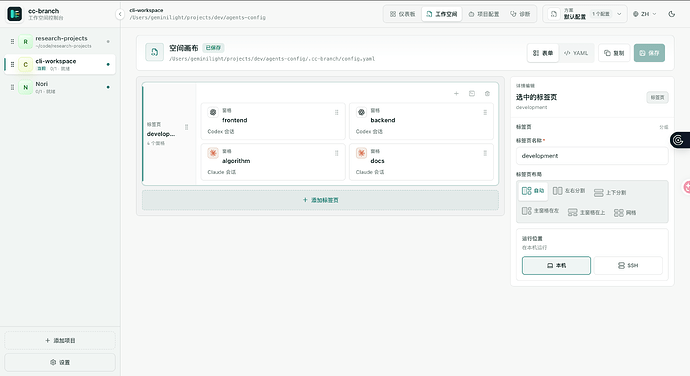Open the ZH language dropdown
Image resolution: width=690 pixels, height=376 pixels.
645,14
